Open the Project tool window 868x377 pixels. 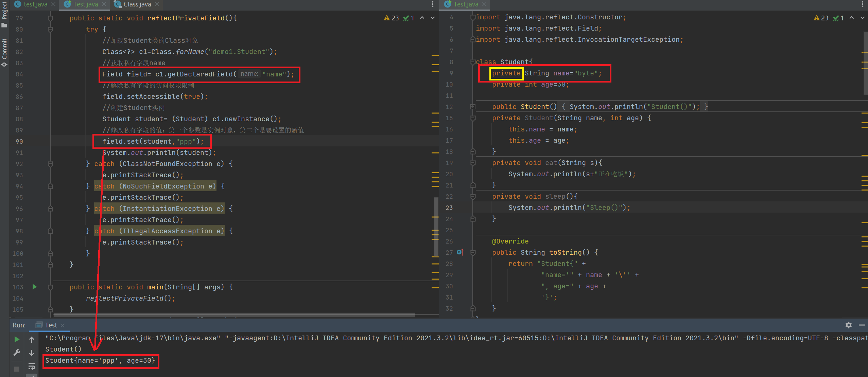[x=4, y=14]
